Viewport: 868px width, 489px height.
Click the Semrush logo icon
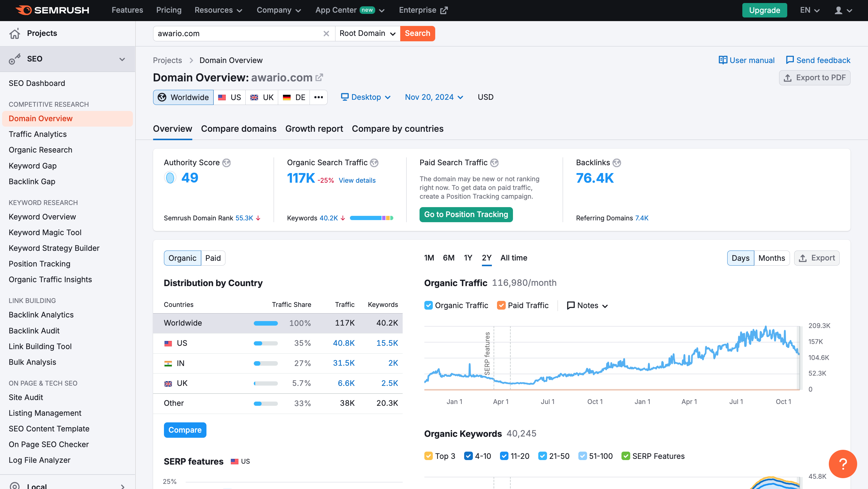(24, 10)
